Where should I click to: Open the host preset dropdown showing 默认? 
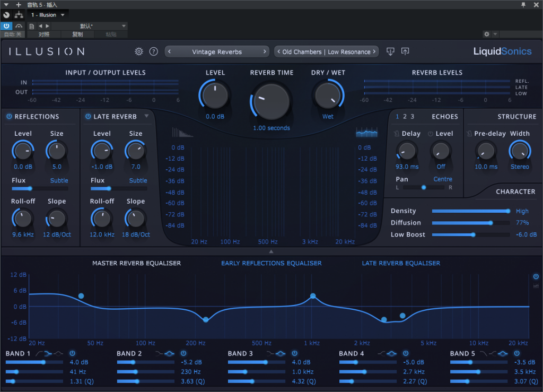coord(89,27)
